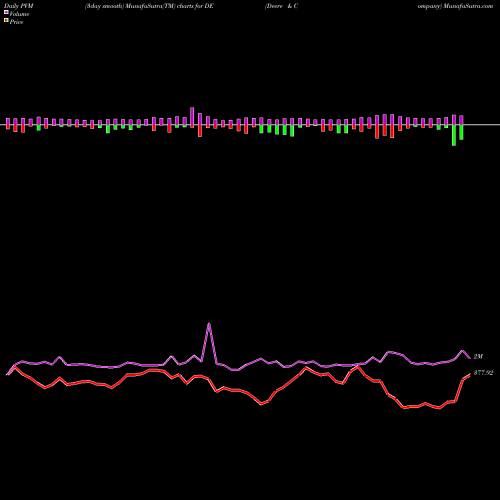Image resolution: width=500 pixels, height=500 pixels.
Task: Click the '(3day smooth) MunafaSutra(TM) charts for DE' heading
Action: pyautogui.click(x=149, y=6)
